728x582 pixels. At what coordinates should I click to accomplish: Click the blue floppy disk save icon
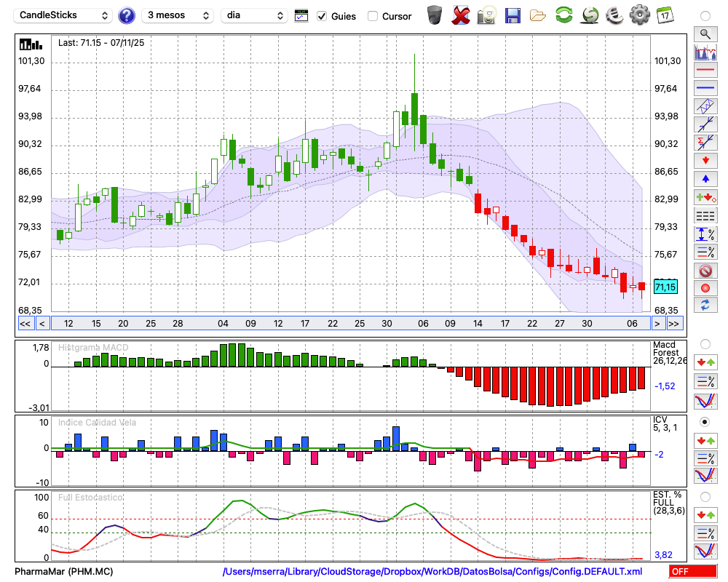pyautogui.click(x=513, y=15)
